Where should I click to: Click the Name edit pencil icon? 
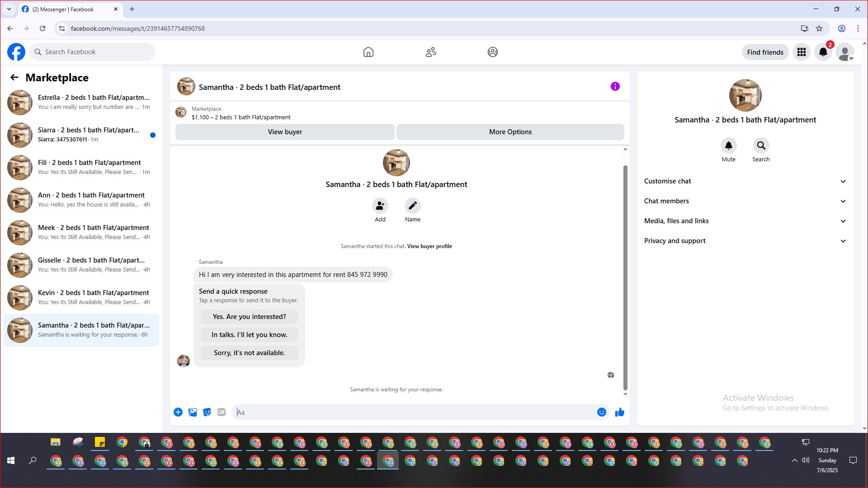coord(412,206)
